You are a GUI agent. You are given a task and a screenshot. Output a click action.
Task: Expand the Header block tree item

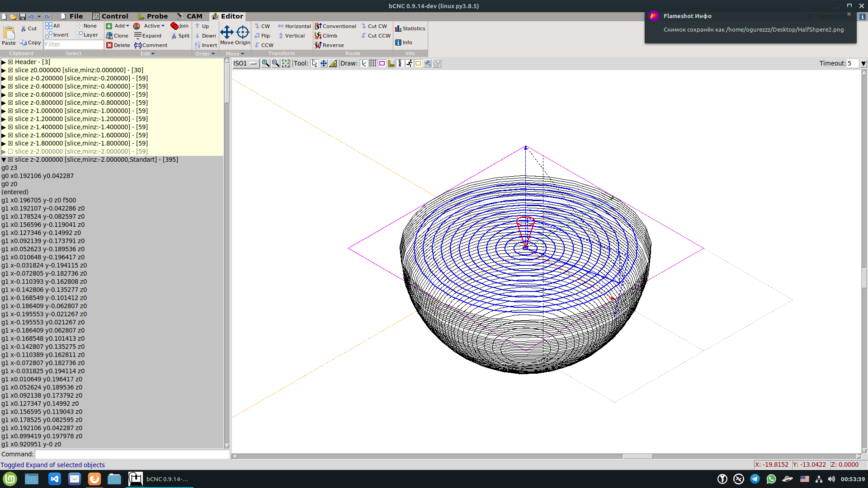[4, 62]
